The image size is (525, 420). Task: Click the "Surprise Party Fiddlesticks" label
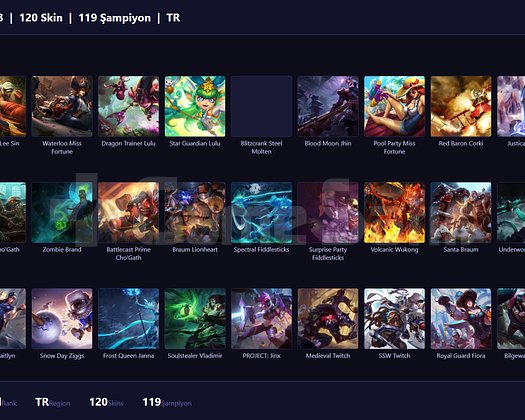pyautogui.click(x=328, y=254)
